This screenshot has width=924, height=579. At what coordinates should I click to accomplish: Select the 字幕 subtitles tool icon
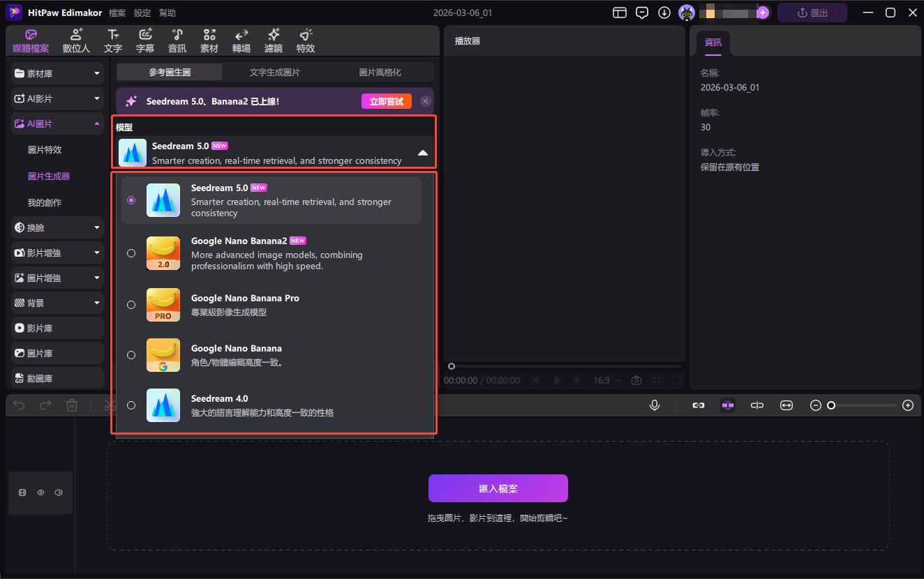pyautogui.click(x=145, y=41)
